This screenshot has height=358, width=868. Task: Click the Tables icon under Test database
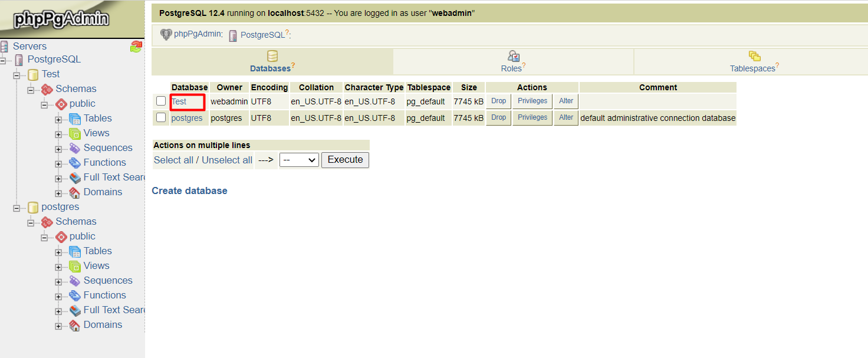click(75, 119)
